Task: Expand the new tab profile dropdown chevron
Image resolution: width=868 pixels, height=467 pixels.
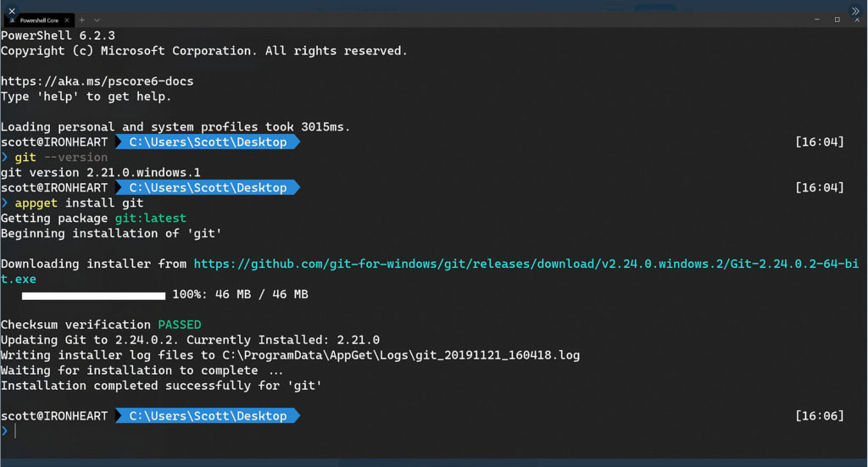Action: [x=97, y=20]
